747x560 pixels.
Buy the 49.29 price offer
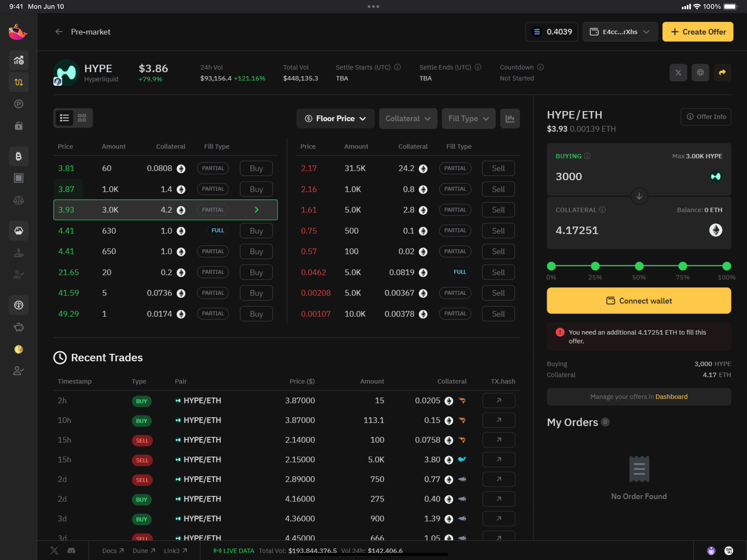[256, 314]
